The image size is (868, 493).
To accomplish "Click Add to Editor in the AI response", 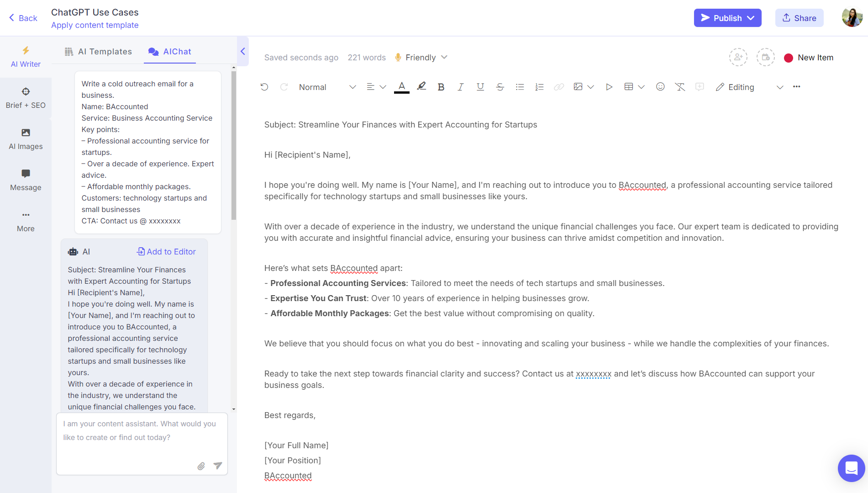I will (166, 251).
